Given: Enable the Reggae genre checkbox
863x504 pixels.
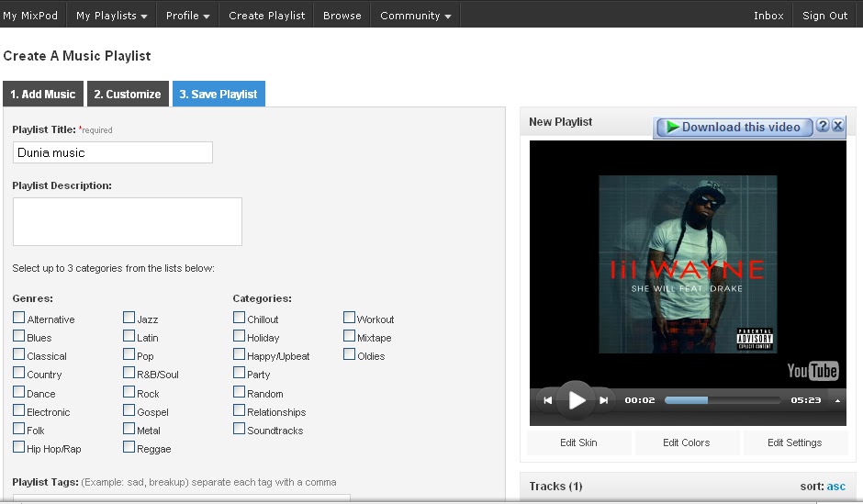Looking at the screenshot, I should click(129, 447).
